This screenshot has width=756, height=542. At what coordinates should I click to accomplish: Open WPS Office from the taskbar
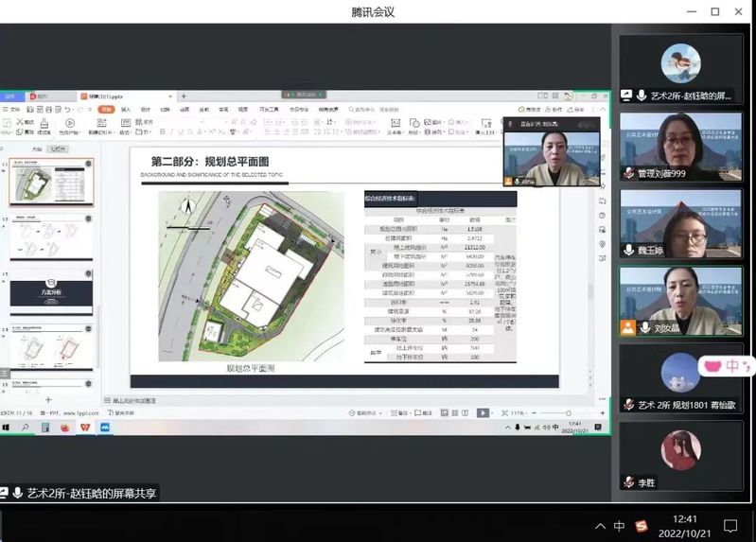85,428
